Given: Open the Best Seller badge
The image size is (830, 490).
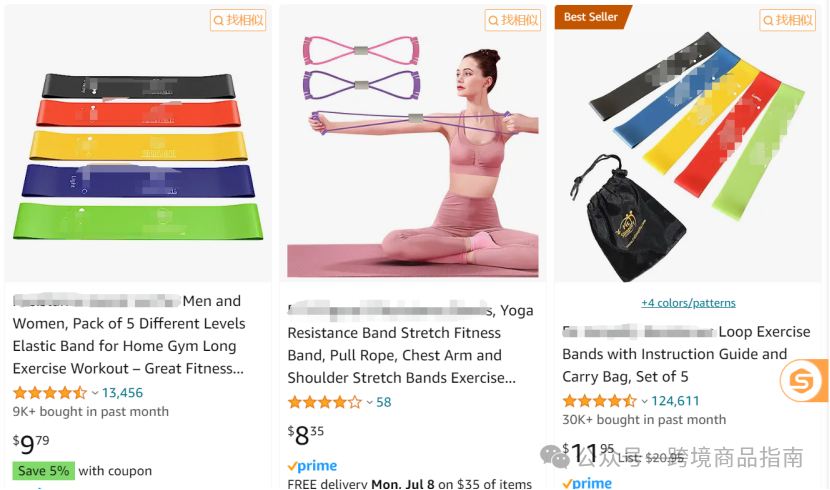Looking at the screenshot, I should point(592,17).
